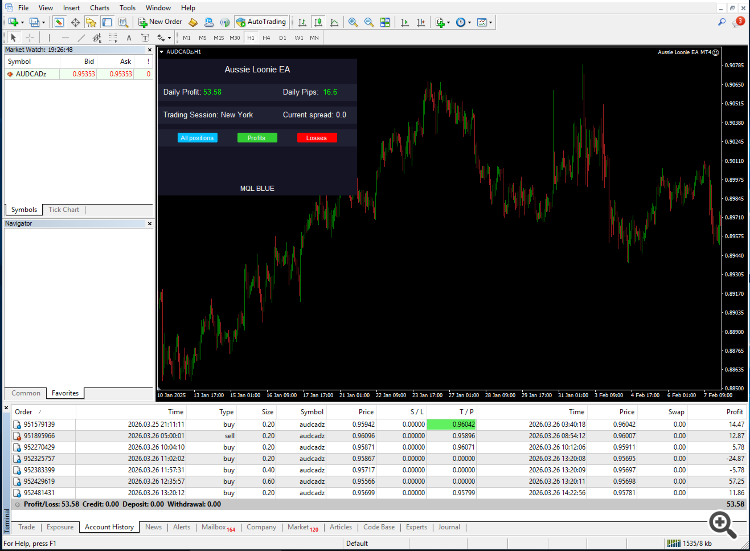The image size is (750, 551).
Task: Select the equidistant channel tool
Action: click(x=97, y=37)
